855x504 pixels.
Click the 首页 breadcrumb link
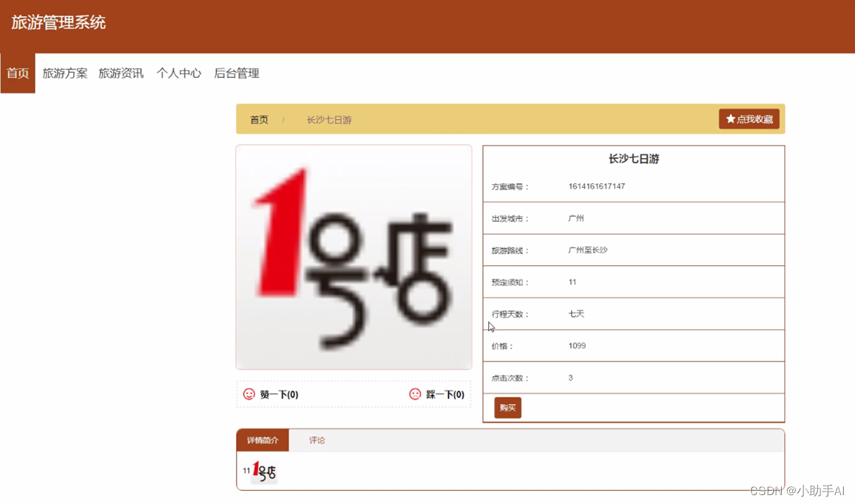coord(259,119)
